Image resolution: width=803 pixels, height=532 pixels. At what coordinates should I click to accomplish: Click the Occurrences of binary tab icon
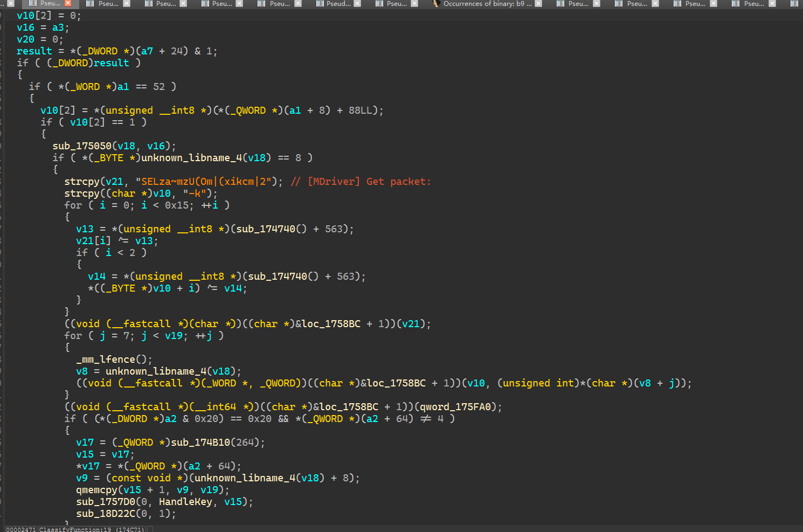[x=437, y=3]
